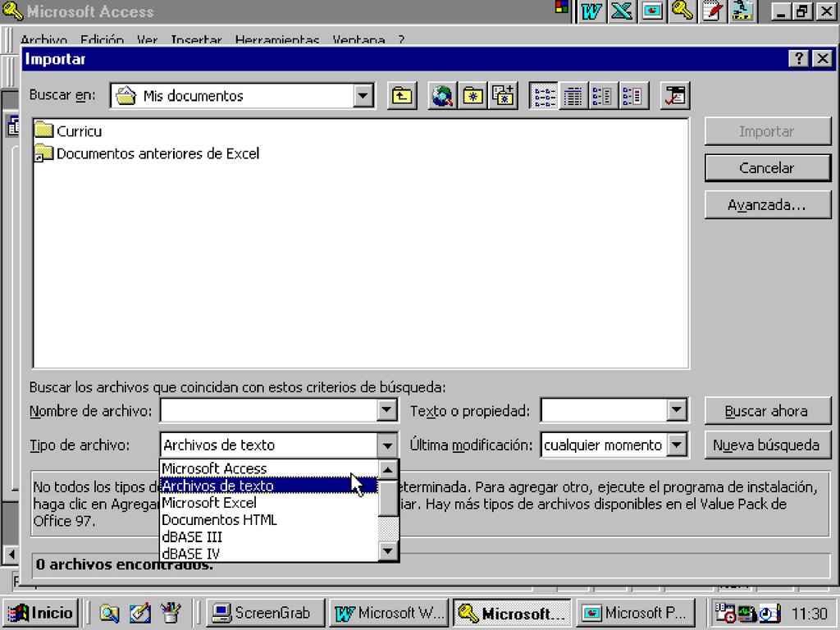Switch file view to Details
The image size is (840, 630).
pos(573,96)
